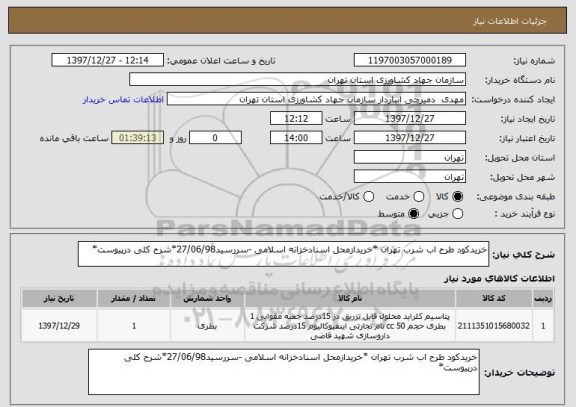This screenshot has width=576, height=407.
Task: Click the کد کالا column header
Action: (x=494, y=298)
